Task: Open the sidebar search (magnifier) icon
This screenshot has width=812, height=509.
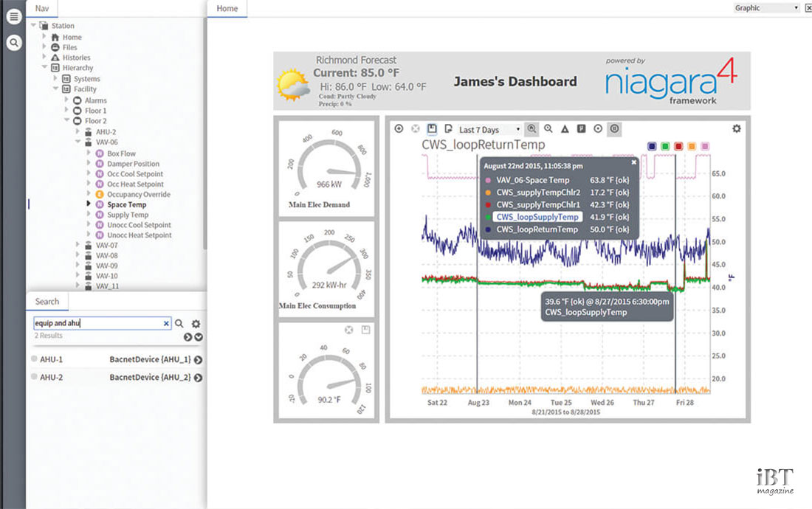Action: tap(14, 43)
